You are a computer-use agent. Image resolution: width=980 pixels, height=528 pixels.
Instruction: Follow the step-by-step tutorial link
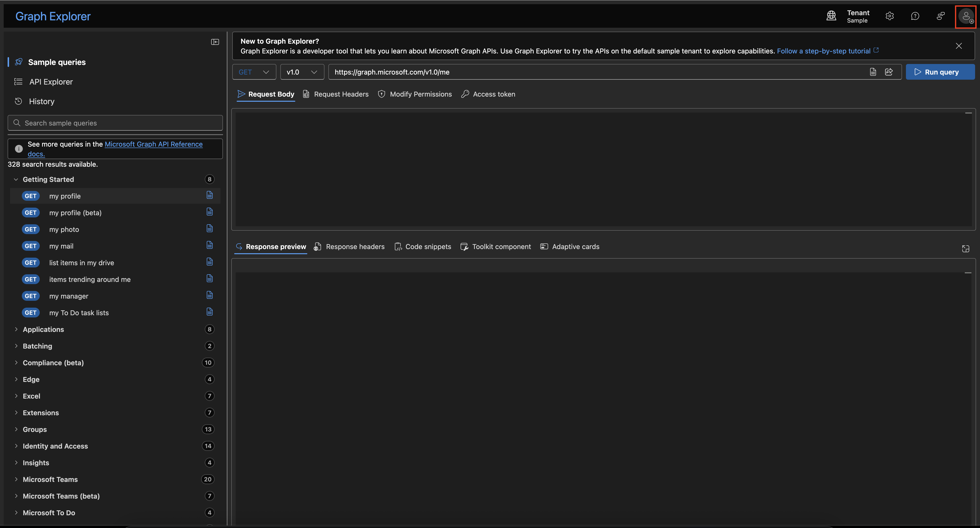coord(823,51)
